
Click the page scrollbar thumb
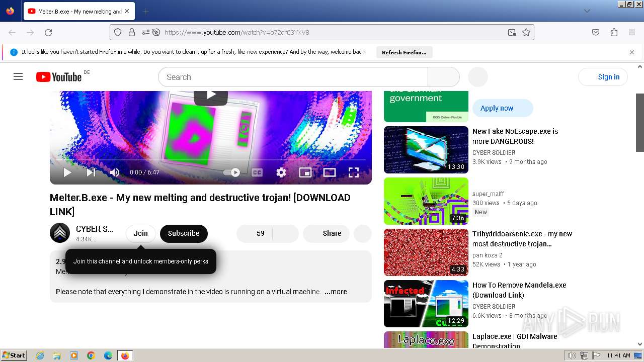[x=640, y=122]
